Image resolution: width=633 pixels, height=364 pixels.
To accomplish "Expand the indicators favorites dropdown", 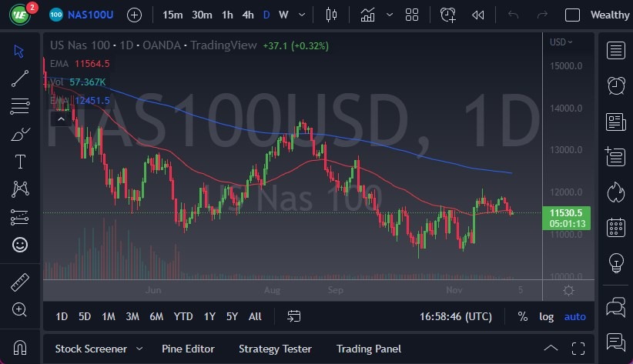I will point(390,15).
